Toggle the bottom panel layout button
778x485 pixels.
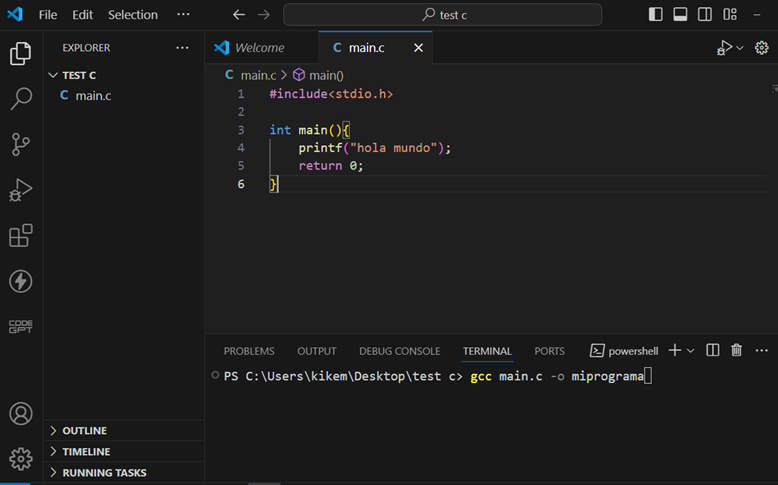pos(681,15)
